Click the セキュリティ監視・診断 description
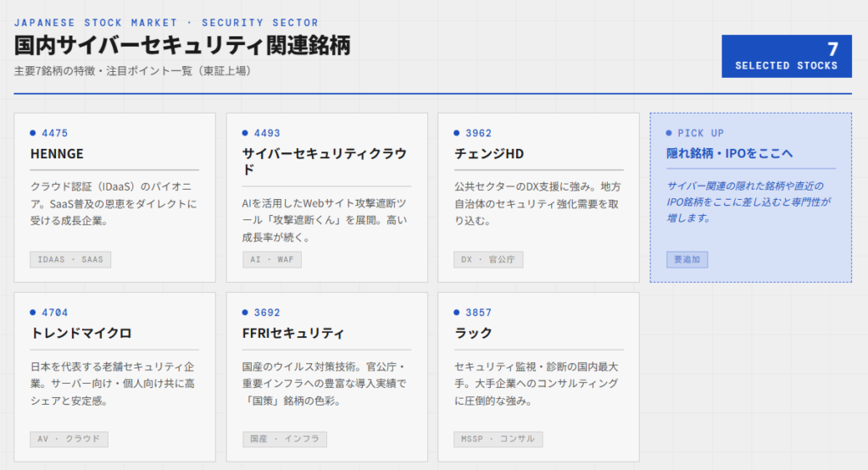The image size is (868, 470). (537, 383)
